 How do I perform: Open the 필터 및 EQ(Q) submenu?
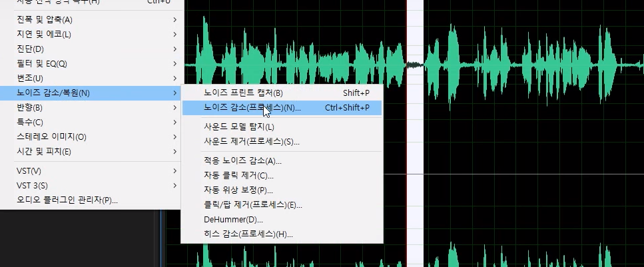click(x=91, y=64)
